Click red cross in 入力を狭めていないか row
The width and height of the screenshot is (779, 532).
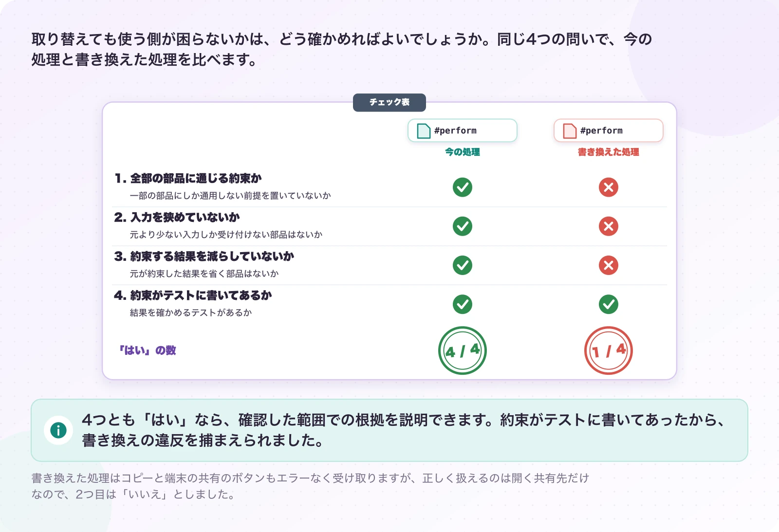coord(609,226)
